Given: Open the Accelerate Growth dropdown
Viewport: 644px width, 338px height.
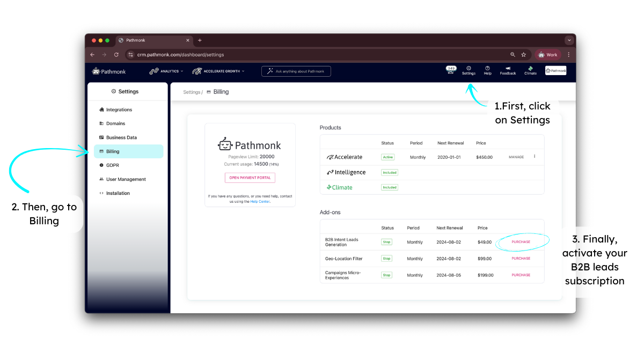Looking at the screenshot, I should coord(218,71).
